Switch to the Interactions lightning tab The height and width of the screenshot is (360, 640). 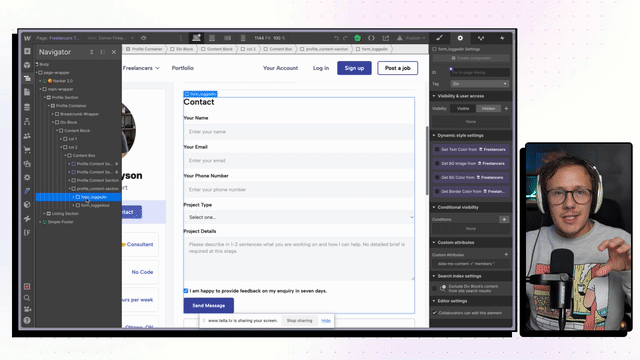[502, 38]
